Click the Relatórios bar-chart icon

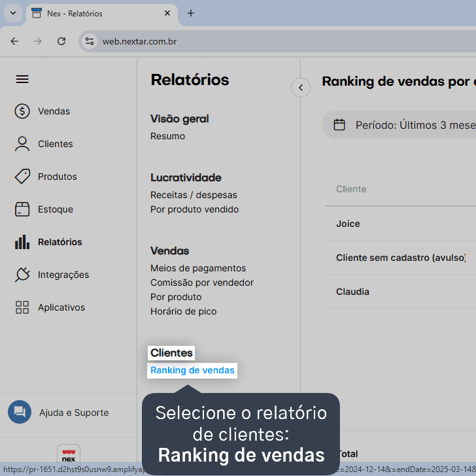[22, 242]
